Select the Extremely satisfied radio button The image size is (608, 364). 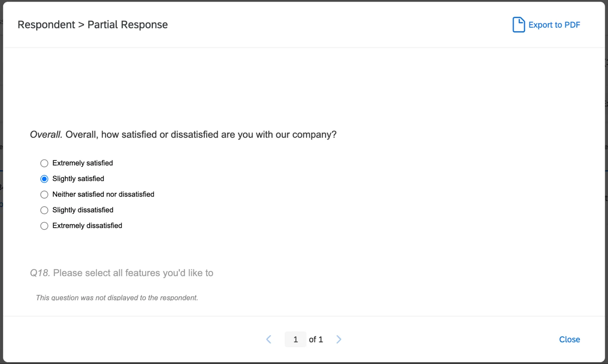(x=44, y=163)
